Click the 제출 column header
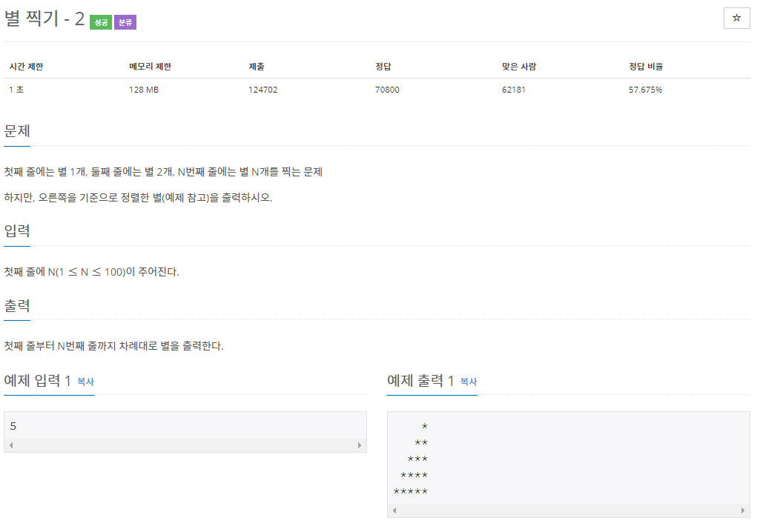 pos(257,67)
